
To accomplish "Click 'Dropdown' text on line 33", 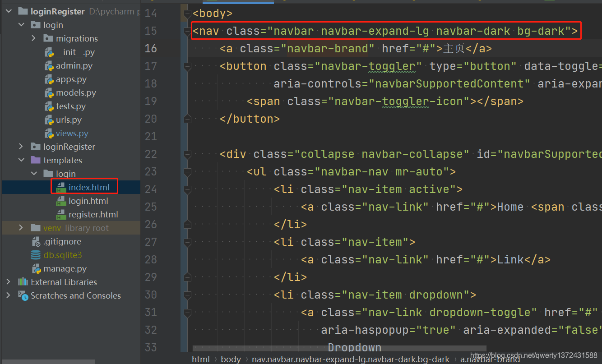I will [x=355, y=348].
